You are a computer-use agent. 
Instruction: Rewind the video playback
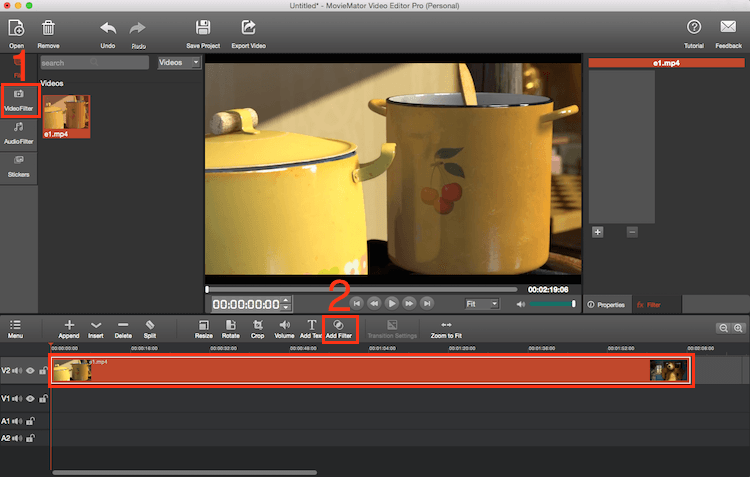point(374,303)
